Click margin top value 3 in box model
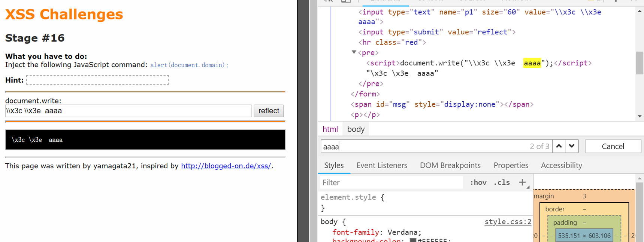This screenshot has width=644, height=242. [584, 196]
